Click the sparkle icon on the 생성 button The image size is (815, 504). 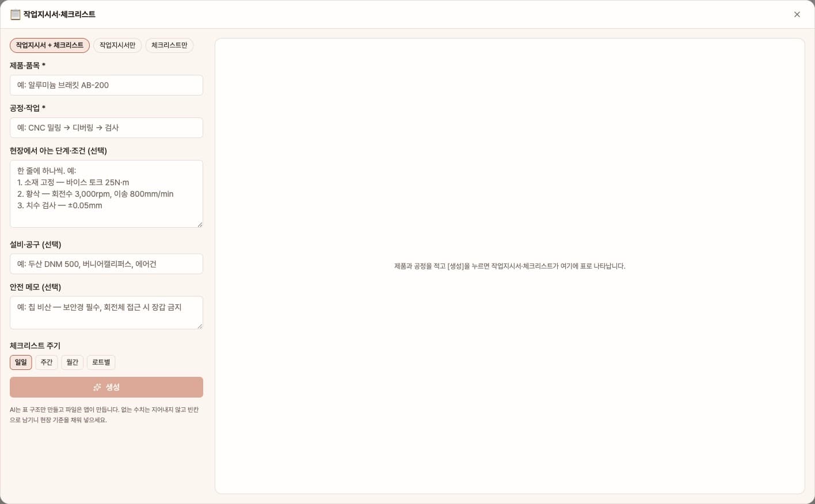click(97, 387)
